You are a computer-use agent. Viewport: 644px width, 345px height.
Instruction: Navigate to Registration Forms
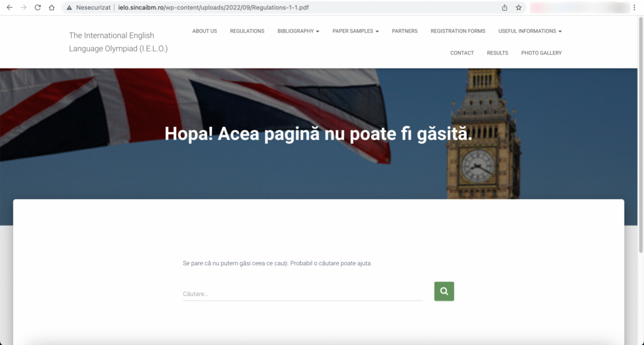[x=458, y=31]
